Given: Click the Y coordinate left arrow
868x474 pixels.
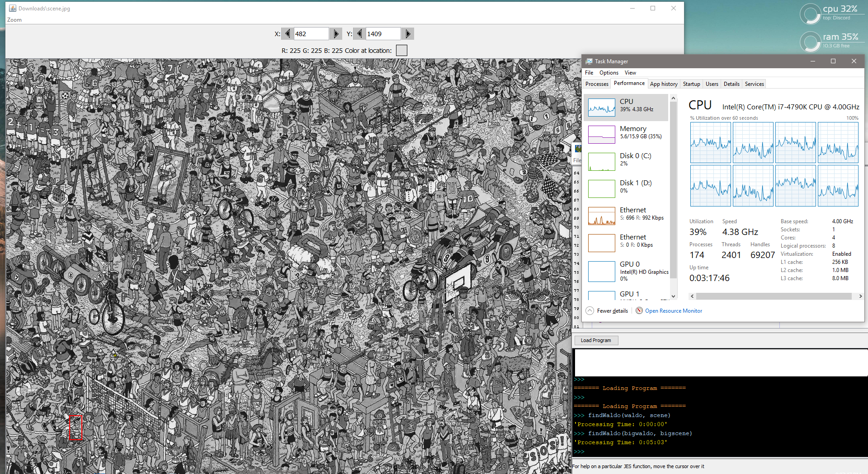Looking at the screenshot, I should (x=359, y=34).
